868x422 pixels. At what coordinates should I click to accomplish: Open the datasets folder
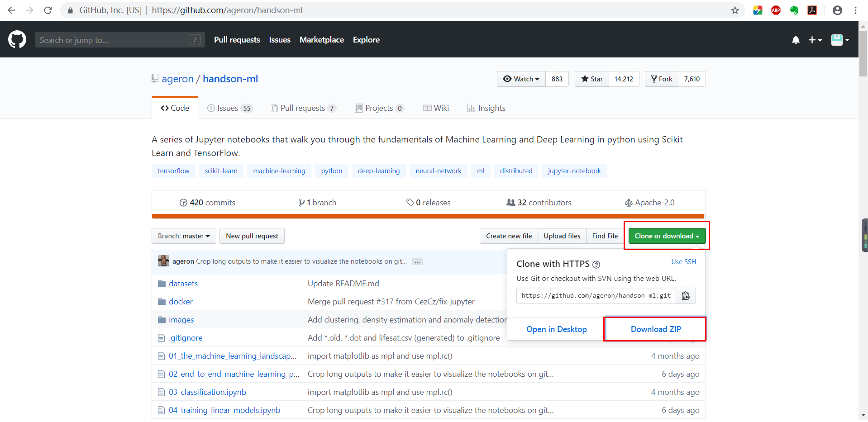pyautogui.click(x=183, y=284)
